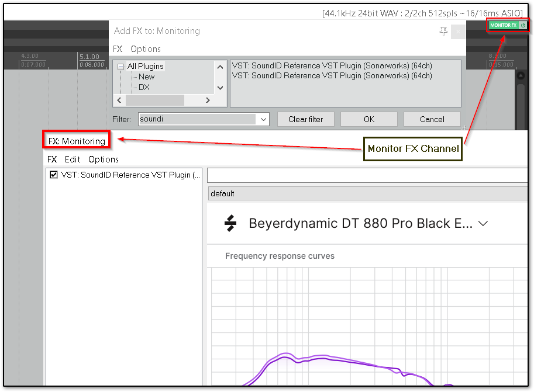Pin the Add FX window on top
The width and height of the screenshot is (534, 392).
[443, 32]
